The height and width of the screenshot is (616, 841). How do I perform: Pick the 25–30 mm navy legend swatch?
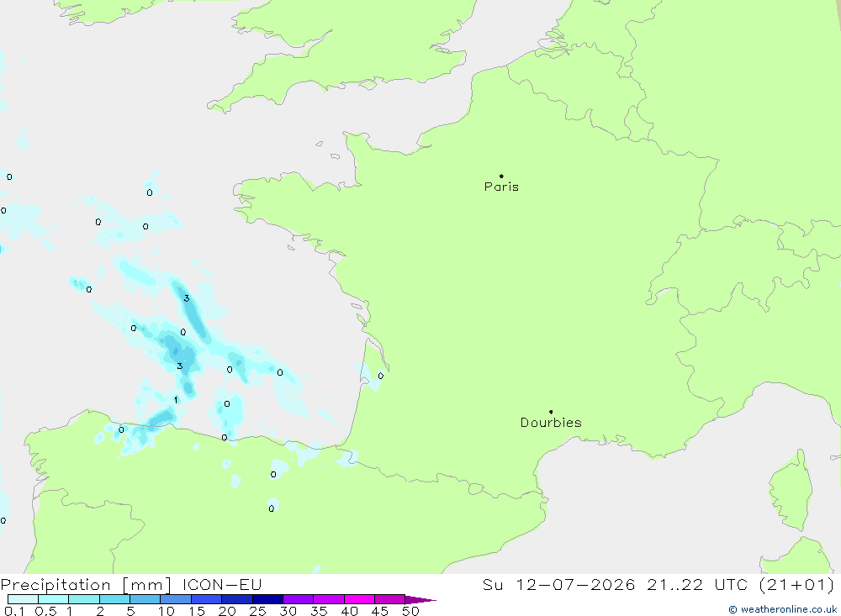pos(267,599)
